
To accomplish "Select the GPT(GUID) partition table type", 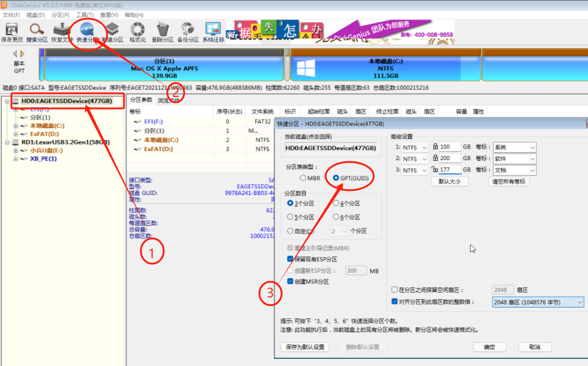I will tap(336, 178).
